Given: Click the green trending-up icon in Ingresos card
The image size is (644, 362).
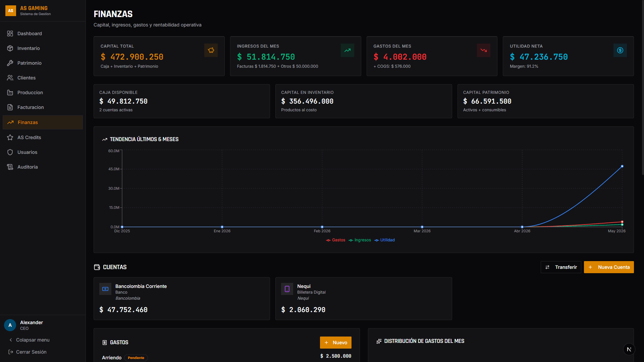Looking at the screenshot, I should tap(347, 50).
